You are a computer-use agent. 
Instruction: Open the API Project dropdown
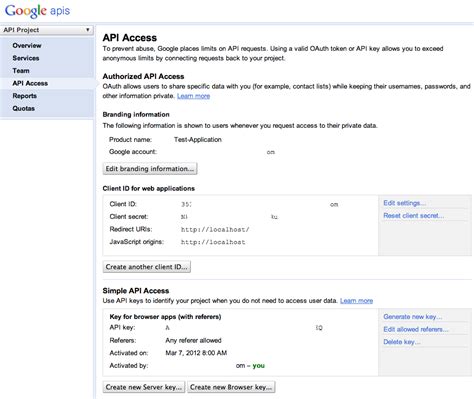click(47, 30)
